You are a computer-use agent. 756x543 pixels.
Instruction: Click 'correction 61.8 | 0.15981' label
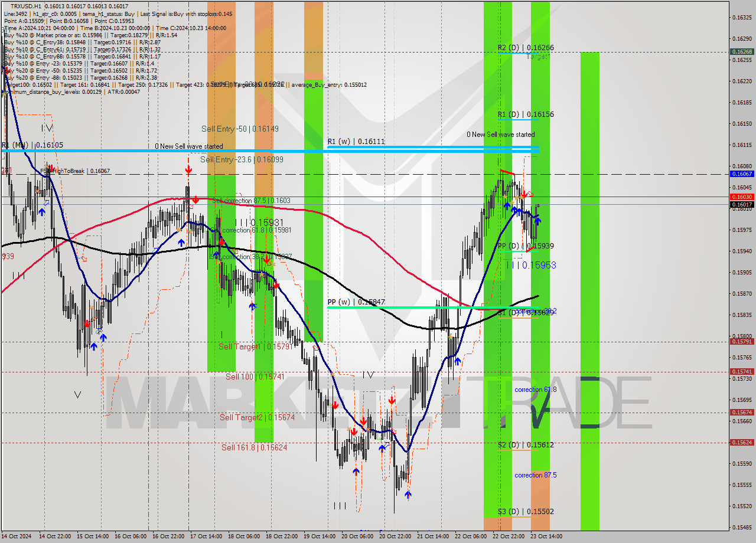257,230
